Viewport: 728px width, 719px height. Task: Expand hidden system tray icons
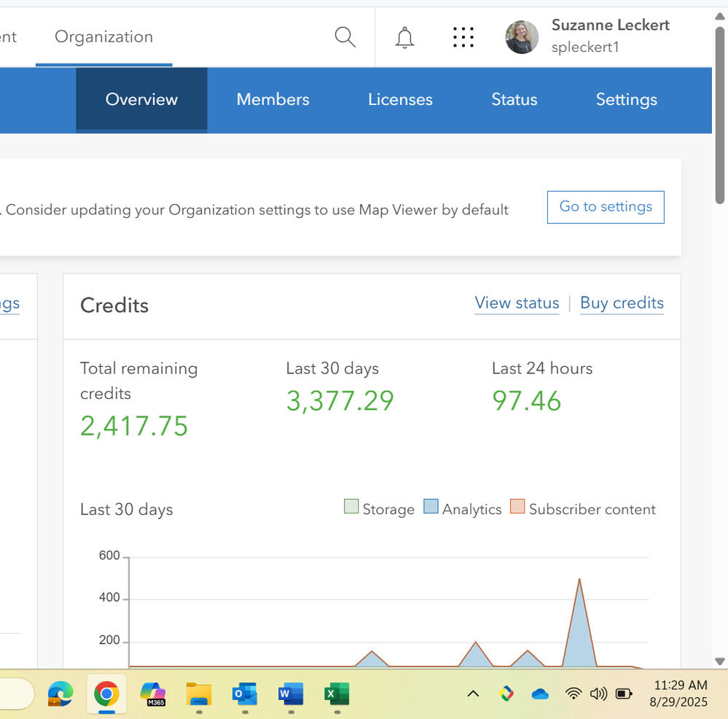472,693
